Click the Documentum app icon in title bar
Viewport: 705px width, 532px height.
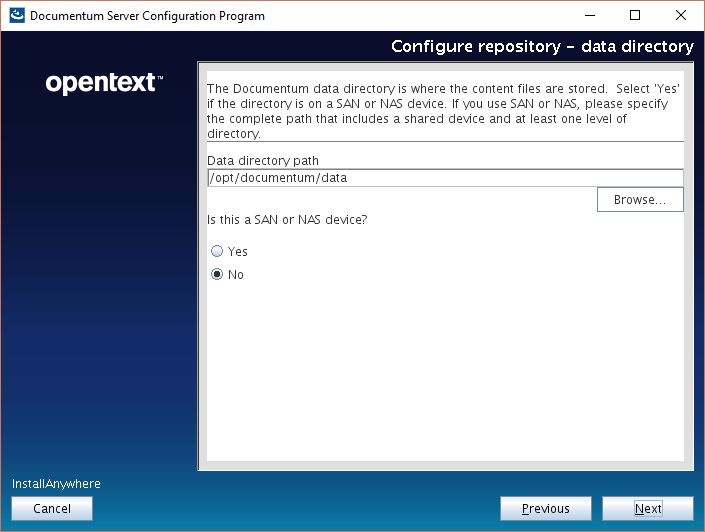pos(16,16)
